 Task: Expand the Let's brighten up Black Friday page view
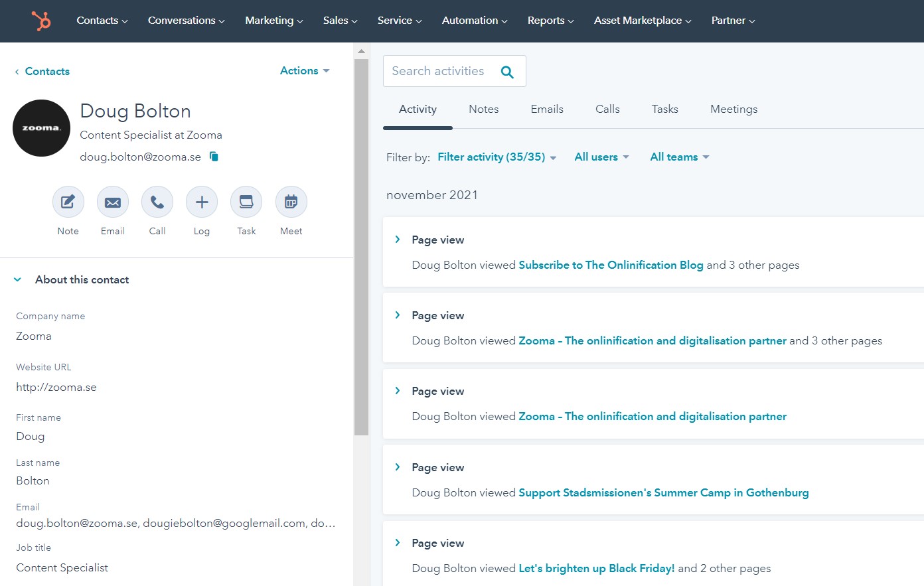(398, 543)
